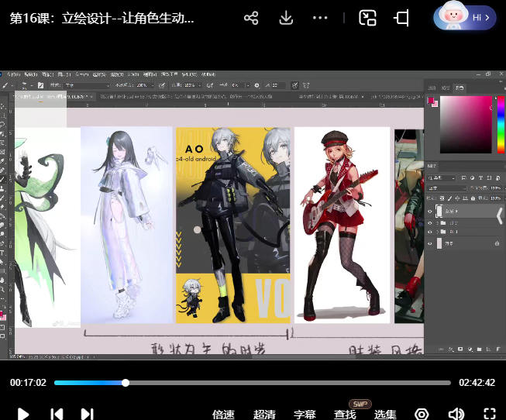Open the 倍速 playback speed menu
This screenshot has width=506, height=420.
[224, 415]
